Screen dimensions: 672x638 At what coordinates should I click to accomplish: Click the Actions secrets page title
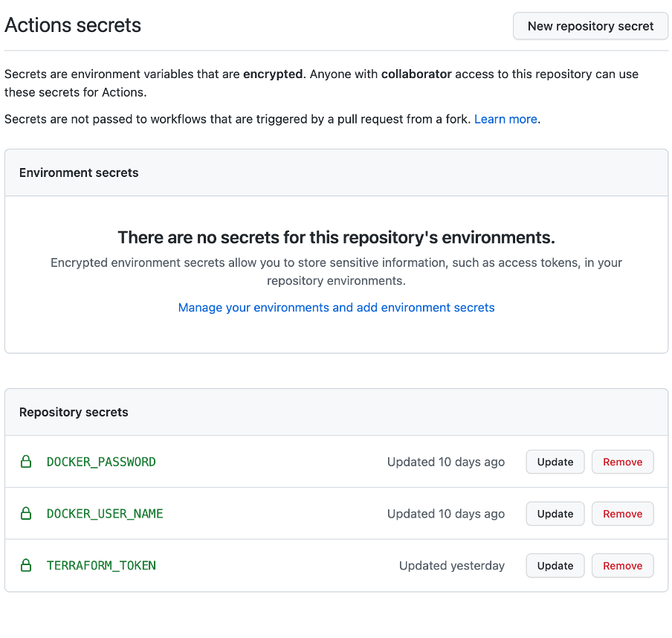point(72,25)
